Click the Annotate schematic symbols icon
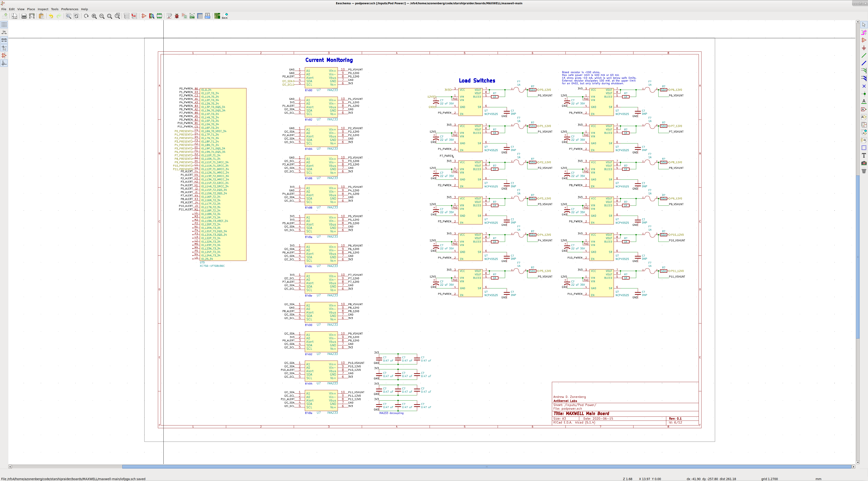 click(x=169, y=16)
